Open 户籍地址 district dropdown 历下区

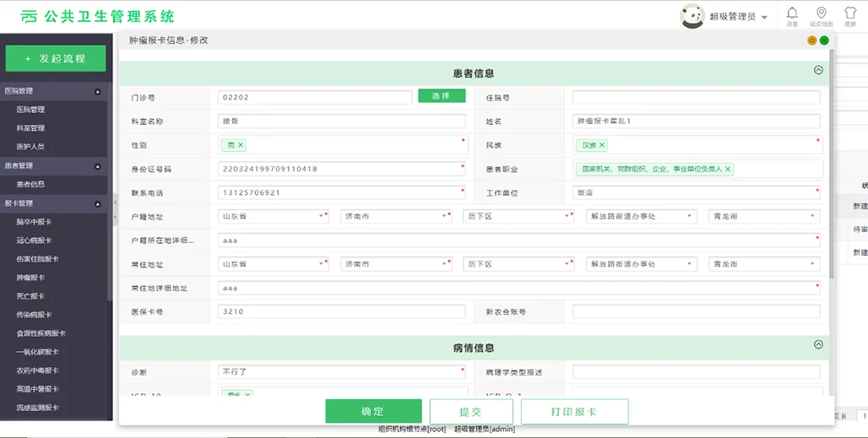click(518, 216)
